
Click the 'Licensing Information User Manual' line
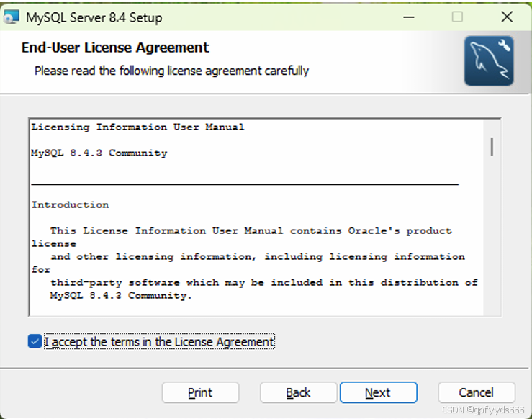coord(137,127)
